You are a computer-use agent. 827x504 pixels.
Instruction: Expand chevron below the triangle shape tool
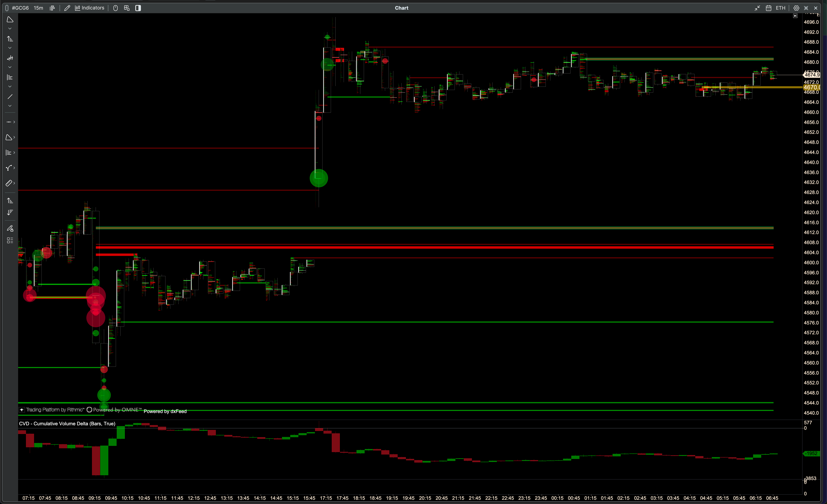point(10,29)
